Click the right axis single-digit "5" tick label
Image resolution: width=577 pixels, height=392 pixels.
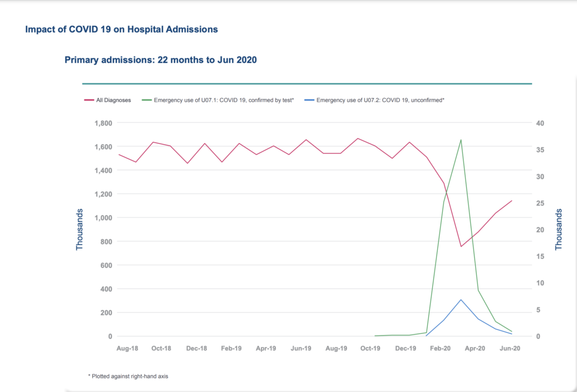click(x=538, y=310)
